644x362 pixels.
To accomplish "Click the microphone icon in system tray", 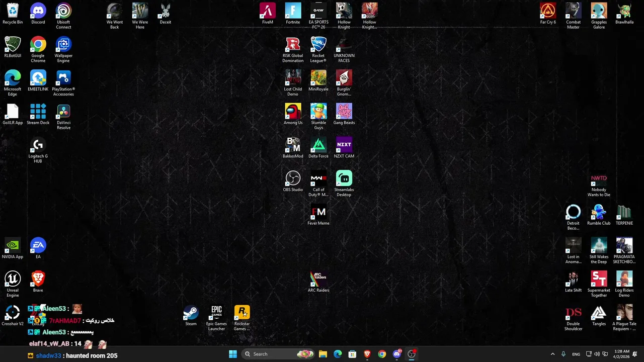I will click(563, 354).
